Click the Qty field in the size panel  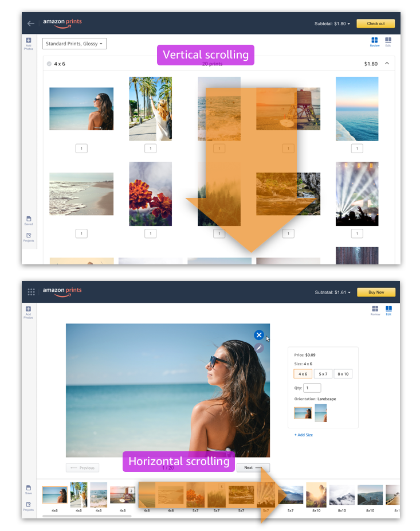pos(312,388)
